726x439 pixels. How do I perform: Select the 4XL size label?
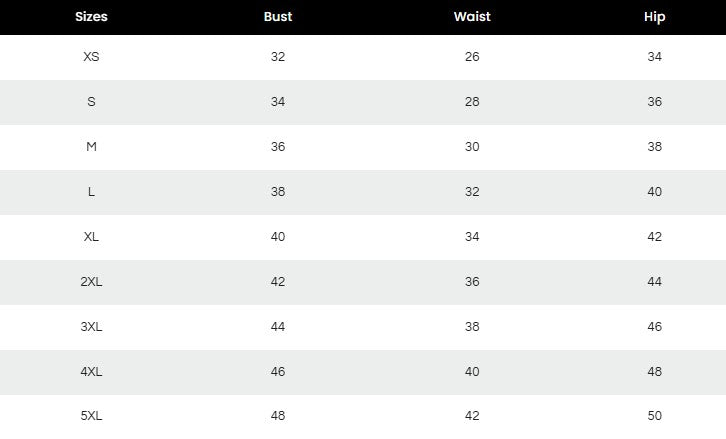91,372
